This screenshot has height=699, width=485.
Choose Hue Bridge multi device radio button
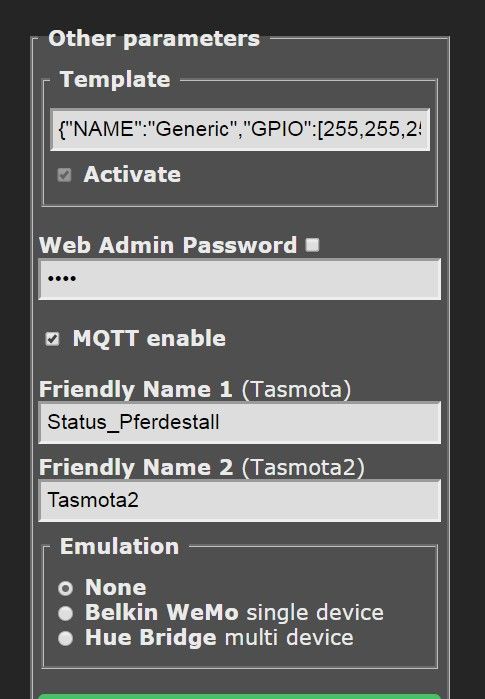click(66, 638)
